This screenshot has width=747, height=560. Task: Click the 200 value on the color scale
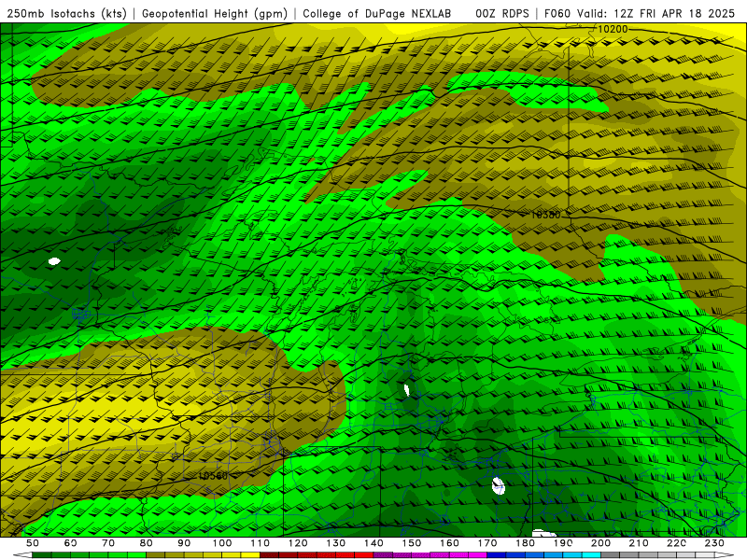coord(600,543)
